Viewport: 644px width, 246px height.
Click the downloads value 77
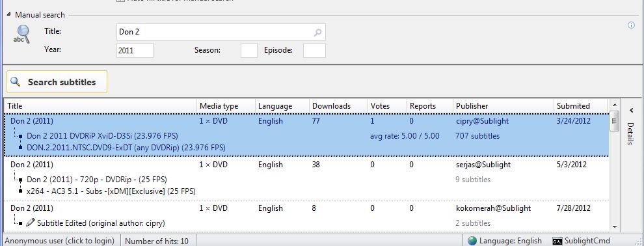[x=316, y=121]
